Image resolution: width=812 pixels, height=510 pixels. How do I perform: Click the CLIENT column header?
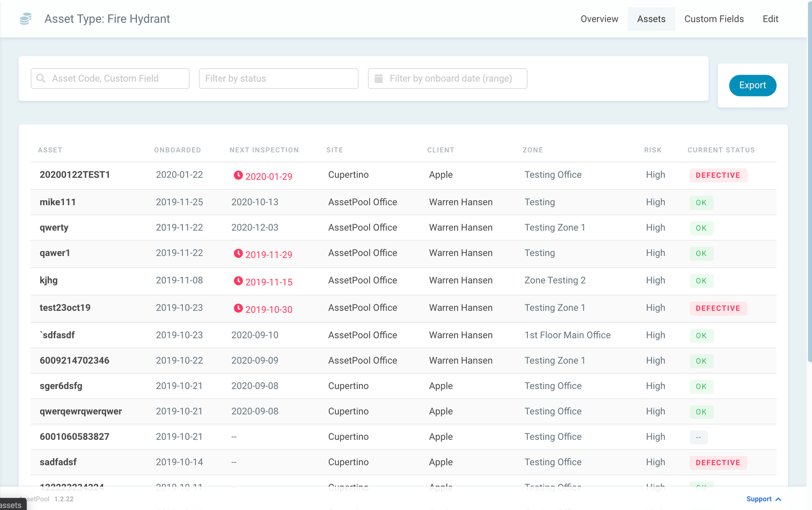(x=441, y=150)
